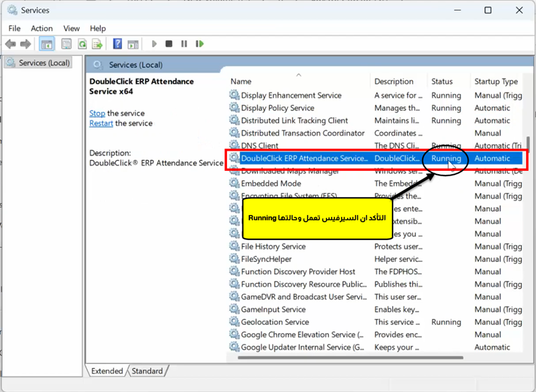The width and height of the screenshot is (536, 392).
Task: Select Services (Local) in the console tree
Action: coord(44,63)
